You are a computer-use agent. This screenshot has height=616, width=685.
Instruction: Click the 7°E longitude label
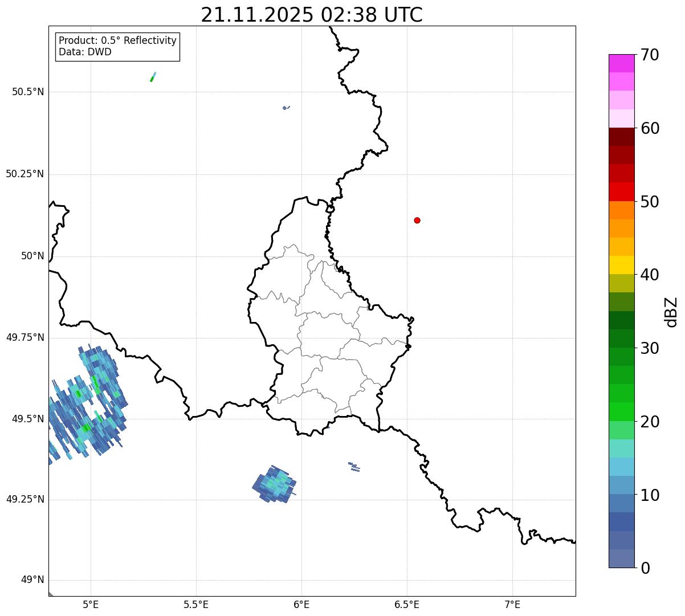[x=512, y=605]
